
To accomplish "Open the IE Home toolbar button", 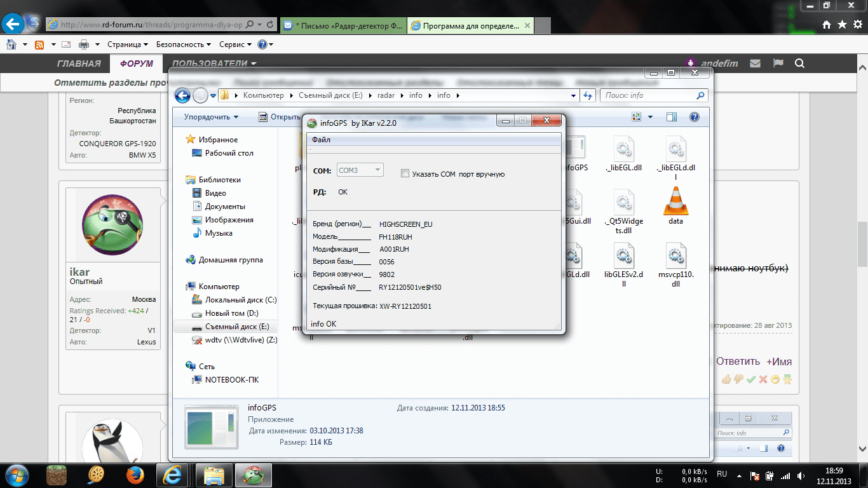I will tap(11, 44).
